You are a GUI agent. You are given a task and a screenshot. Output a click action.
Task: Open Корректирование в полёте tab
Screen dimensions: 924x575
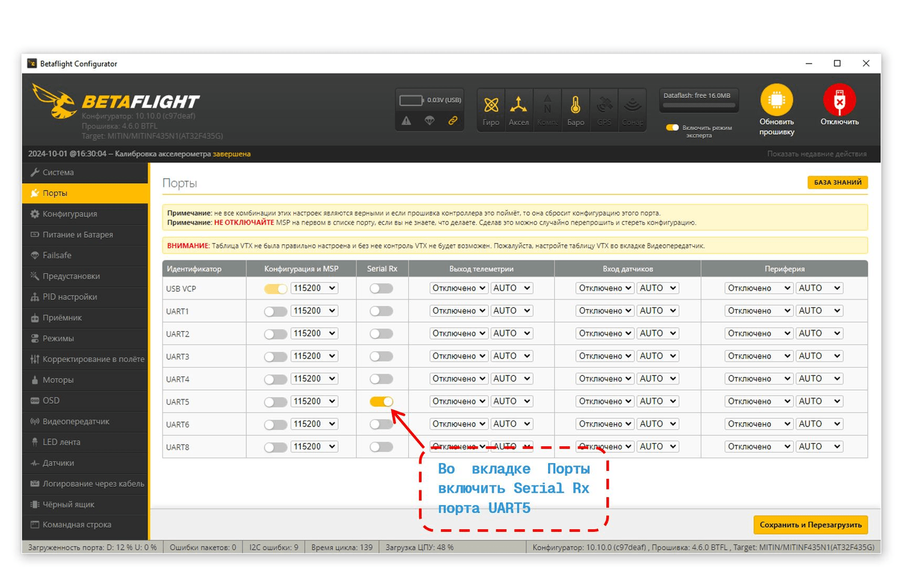click(x=85, y=359)
